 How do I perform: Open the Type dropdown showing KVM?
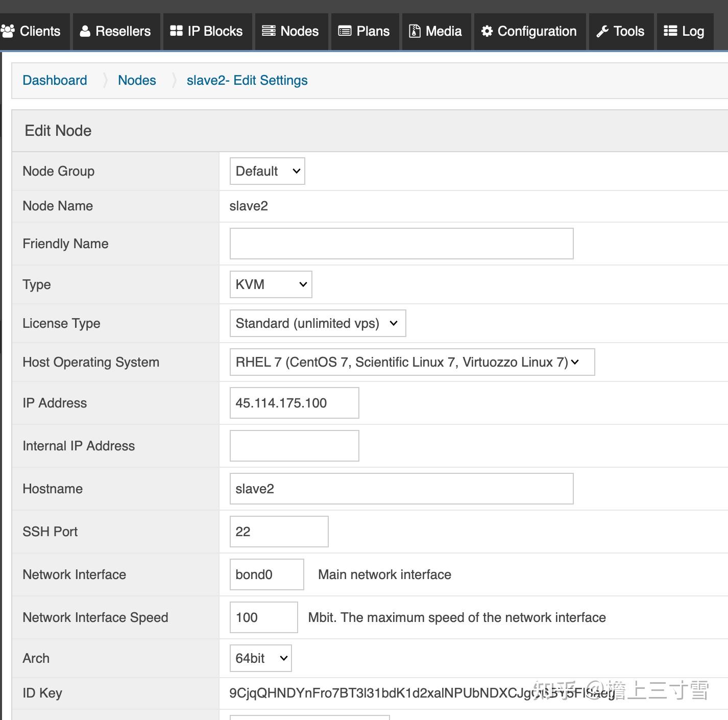[x=270, y=284]
